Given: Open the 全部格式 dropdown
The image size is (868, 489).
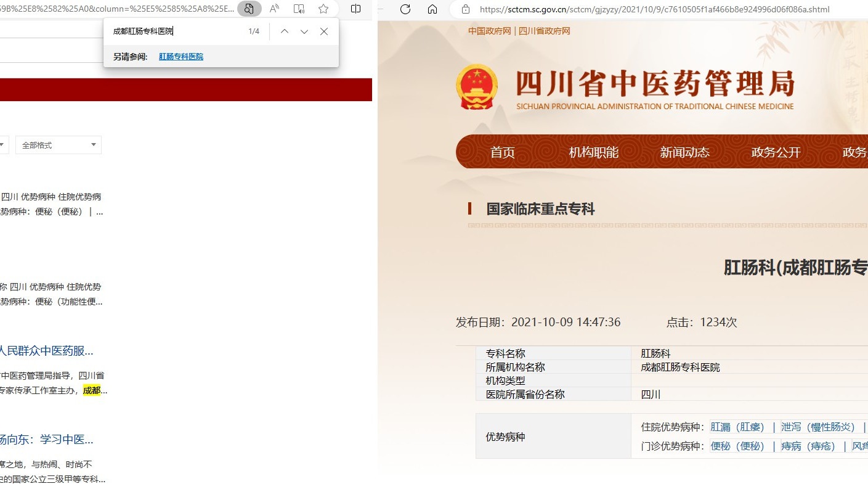Looking at the screenshot, I should [59, 145].
